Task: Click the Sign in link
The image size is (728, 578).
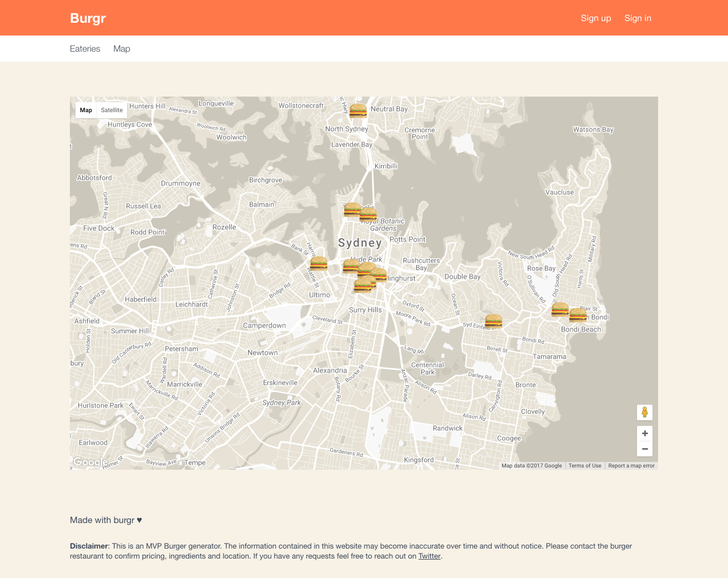Action: [x=638, y=18]
